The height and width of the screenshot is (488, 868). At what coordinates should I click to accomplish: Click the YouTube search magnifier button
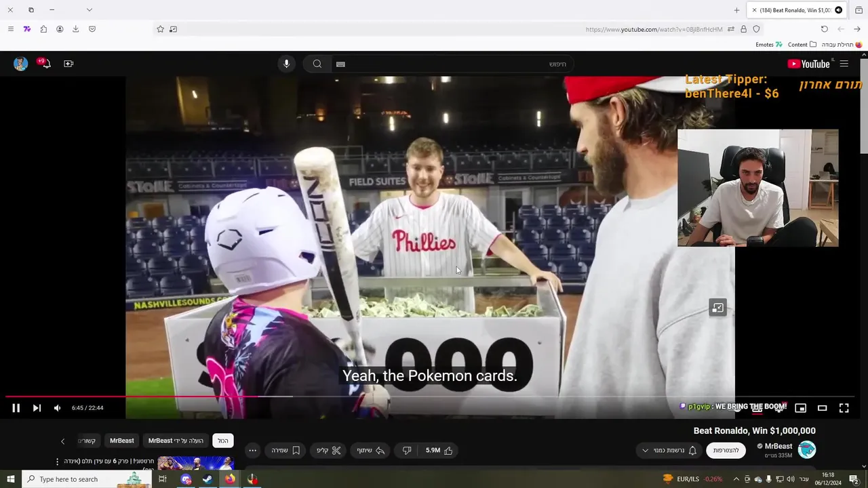[x=317, y=64]
